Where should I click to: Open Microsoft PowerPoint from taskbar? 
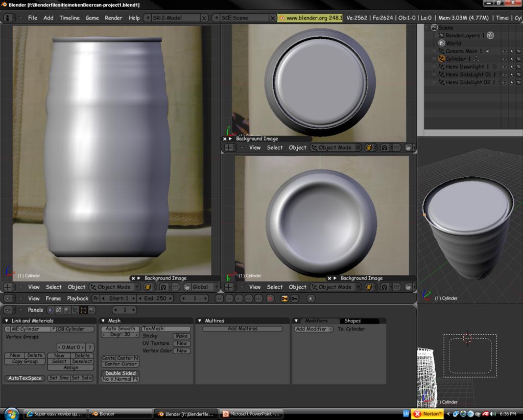(x=251, y=414)
